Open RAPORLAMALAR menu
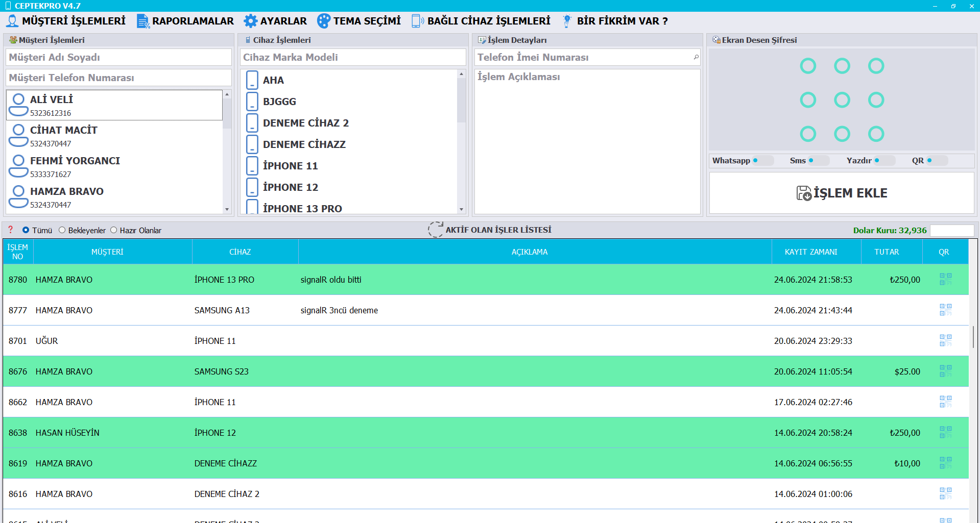Screen dimensions: 980x523 185,21
